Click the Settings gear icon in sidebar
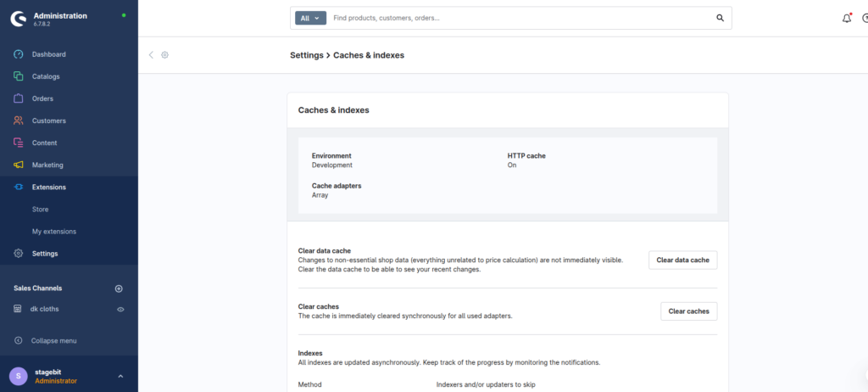The height and width of the screenshot is (392, 868). pos(19,254)
